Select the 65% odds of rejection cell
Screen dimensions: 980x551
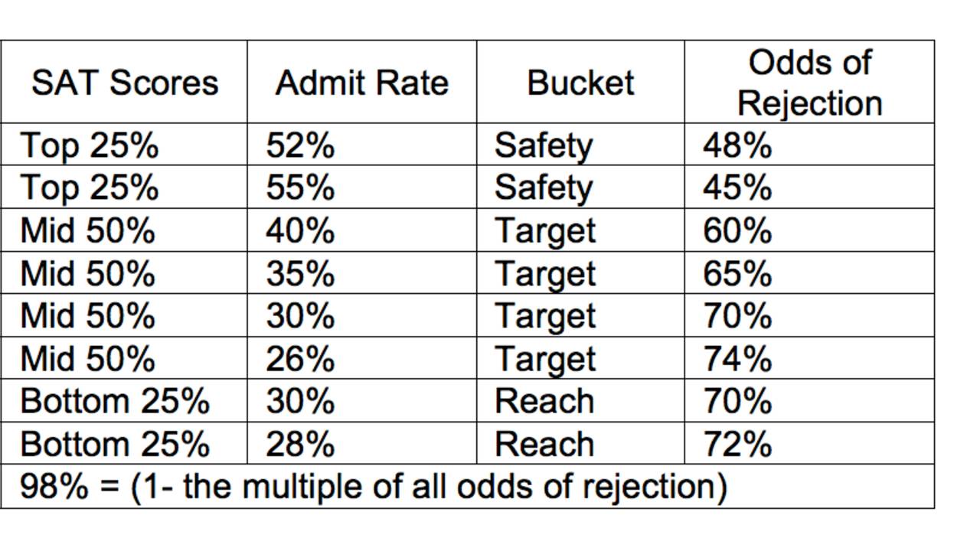809,272
